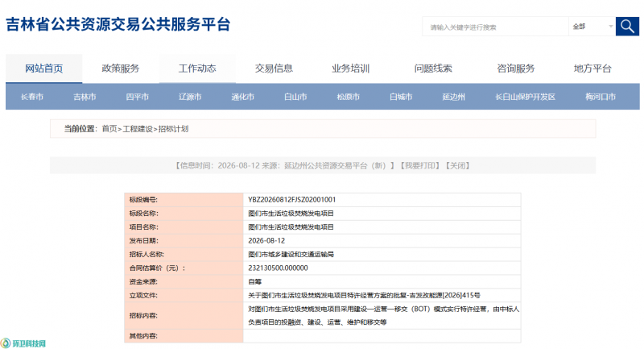Viewport: 644px width, 349px height.
Task: Click the 标段名称 value cell
Action: click(382, 214)
